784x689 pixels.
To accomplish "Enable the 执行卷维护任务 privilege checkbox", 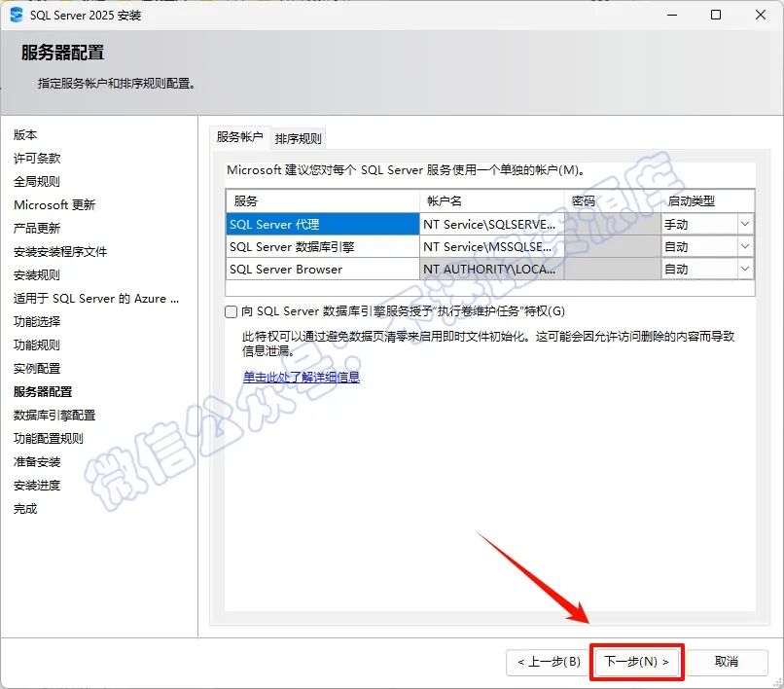I will point(231,312).
